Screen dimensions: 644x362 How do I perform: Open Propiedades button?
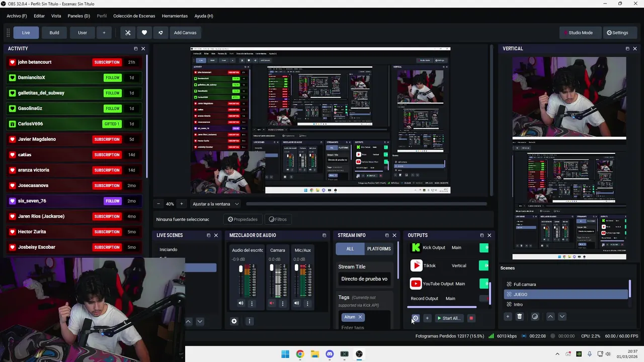click(x=243, y=219)
